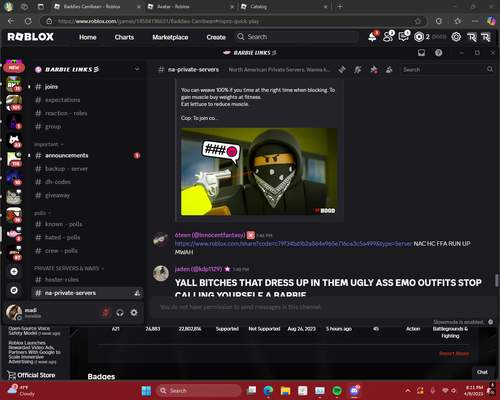
Task: Open Roblox Home page
Action: click(x=88, y=37)
